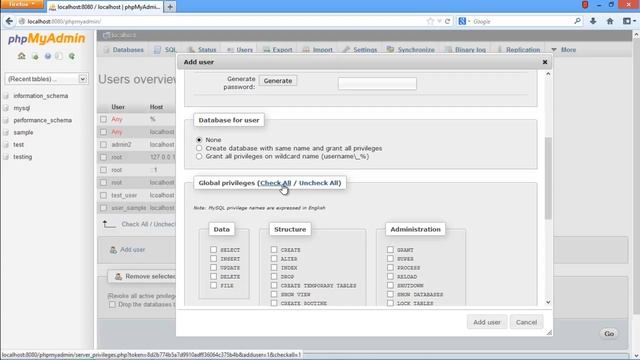Tick the ALTER privilege checkbox
The width and height of the screenshot is (640, 360).
coord(274,258)
